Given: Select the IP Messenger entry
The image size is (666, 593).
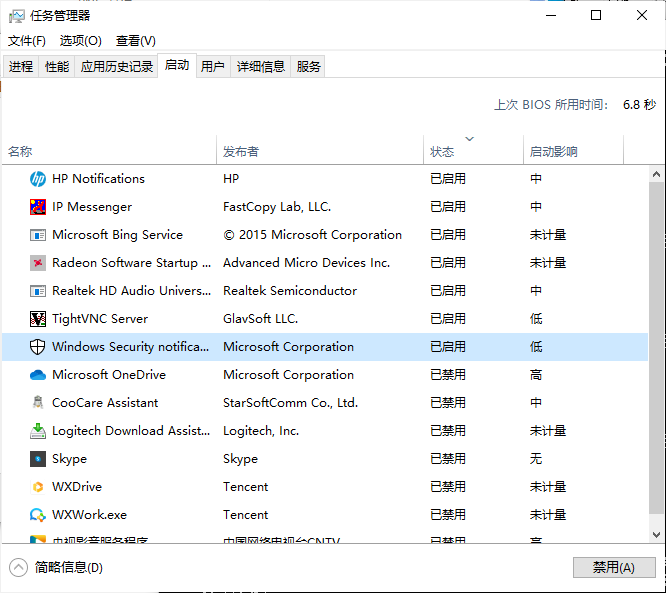Looking at the screenshot, I should pos(92,207).
